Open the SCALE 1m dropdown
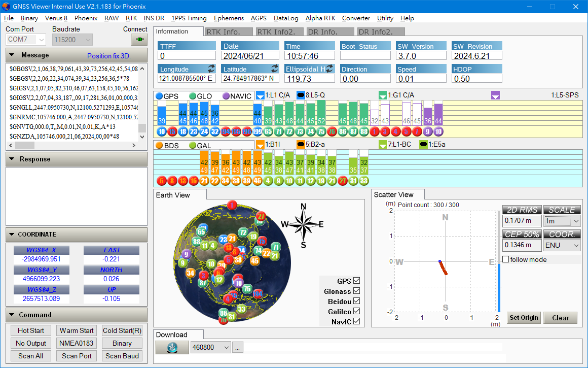Image resolution: width=588 pixels, height=368 pixels. (x=562, y=221)
